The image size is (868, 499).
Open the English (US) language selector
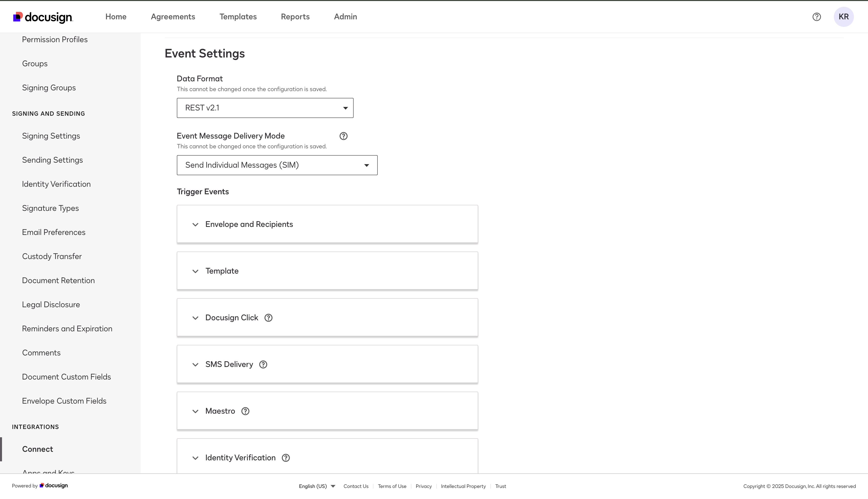[316, 486]
